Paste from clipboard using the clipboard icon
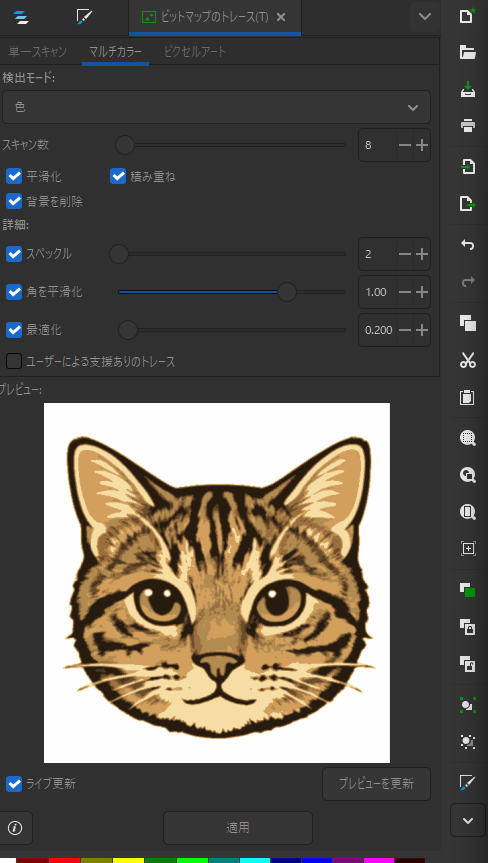This screenshot has width=488, height=863. [467, 397]
